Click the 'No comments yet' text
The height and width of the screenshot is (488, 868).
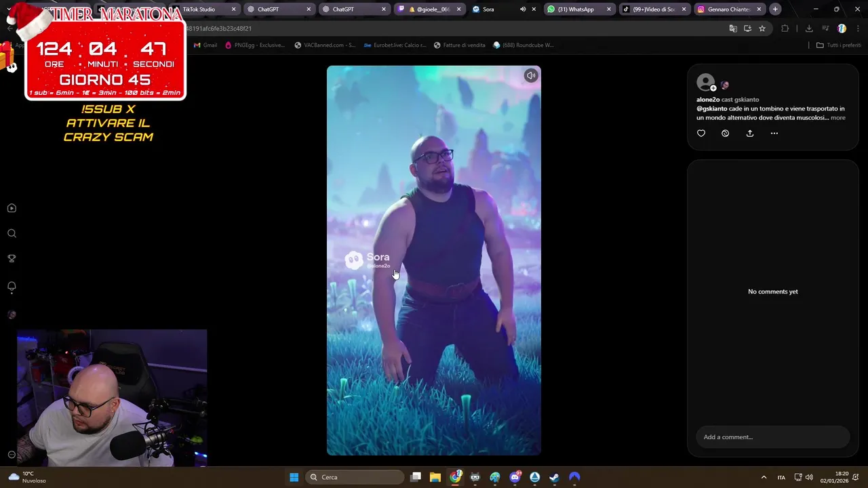[773, 291]
